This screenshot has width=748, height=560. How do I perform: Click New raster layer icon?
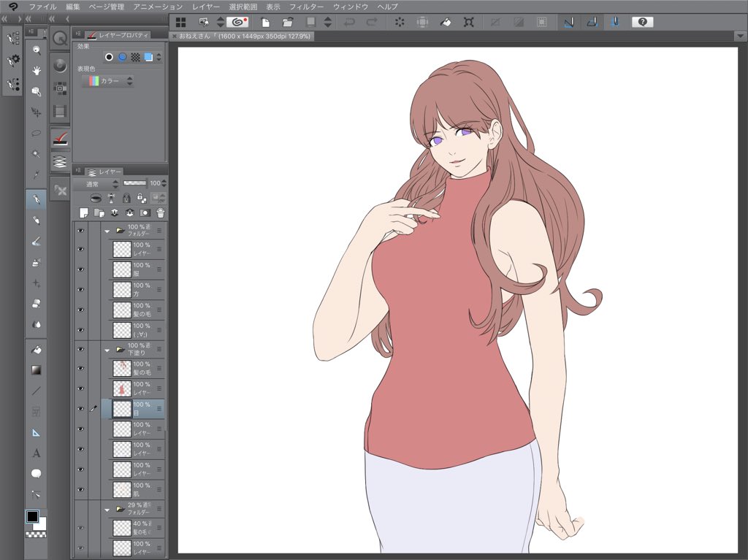click(x=84, y=212)
